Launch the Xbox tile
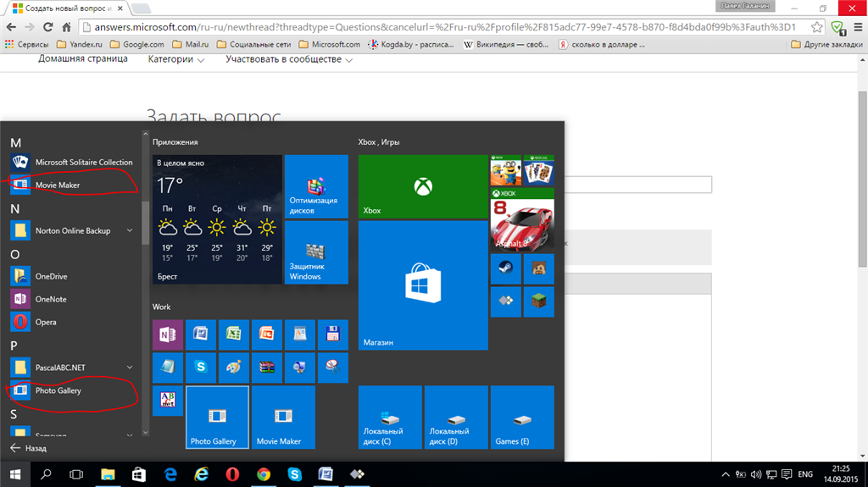Image resolution: width=868 pixels, height=487 pixels. [423, 186]
